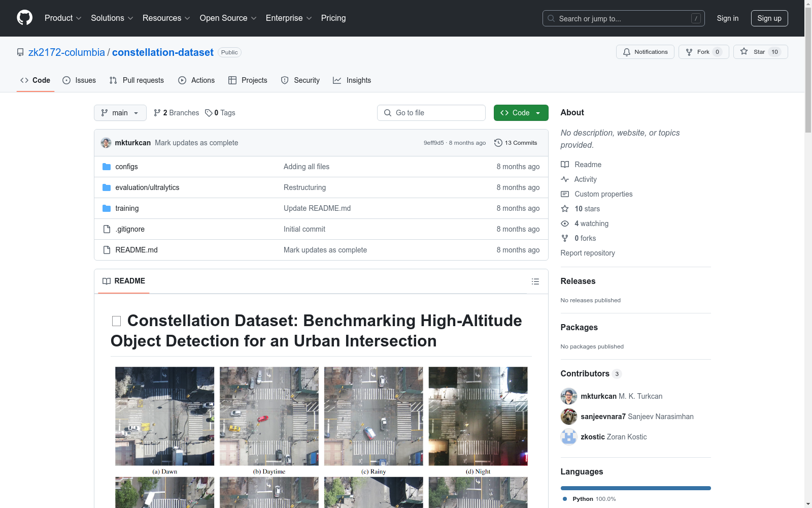Open the Pricing link
The width and height of the screenshot is (812, 508).
(333, 18)
